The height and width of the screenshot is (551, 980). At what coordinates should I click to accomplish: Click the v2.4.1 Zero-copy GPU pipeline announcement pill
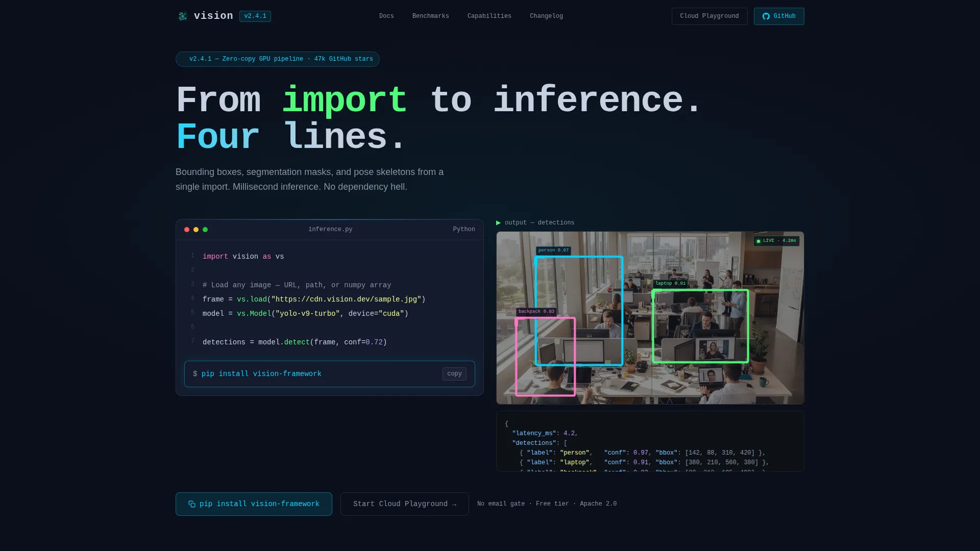click(278, 59)
